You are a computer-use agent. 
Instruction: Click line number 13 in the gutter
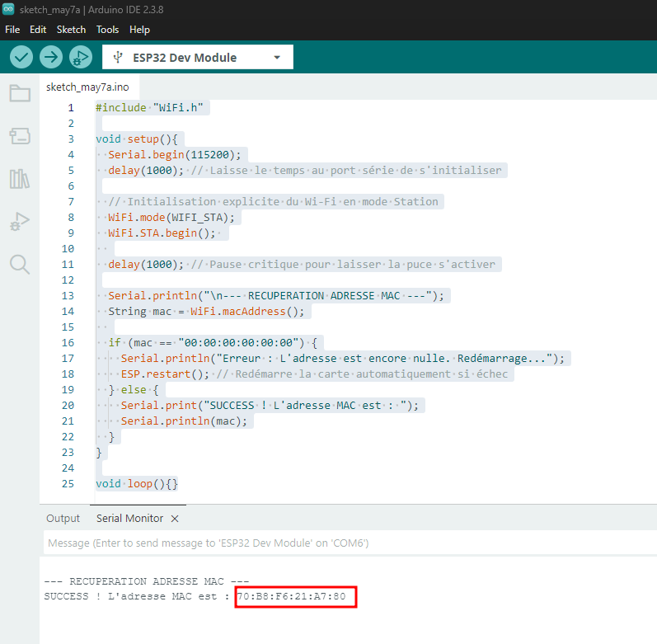point(68,296)
